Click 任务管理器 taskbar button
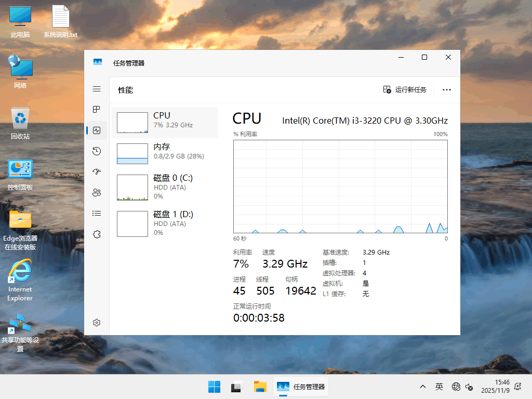The width and height of the screenshot is (532, 399). click(301, 387)
